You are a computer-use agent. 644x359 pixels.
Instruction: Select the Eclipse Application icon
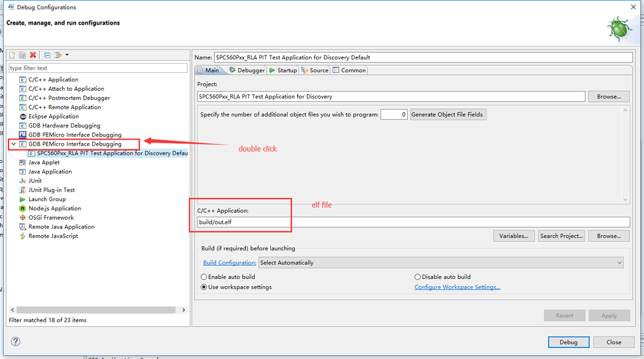23,117
